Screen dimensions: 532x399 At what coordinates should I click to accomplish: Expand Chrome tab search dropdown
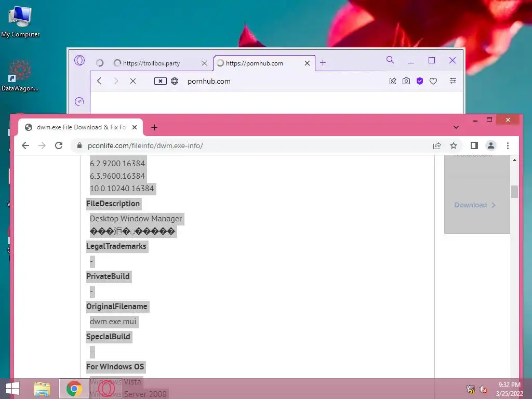(x=456, y=127)
